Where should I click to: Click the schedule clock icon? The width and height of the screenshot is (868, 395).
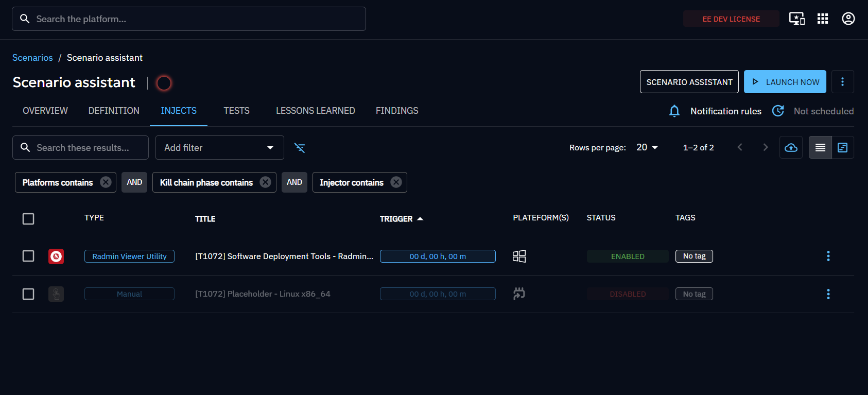pyautogui.click(x=778, y=111)
